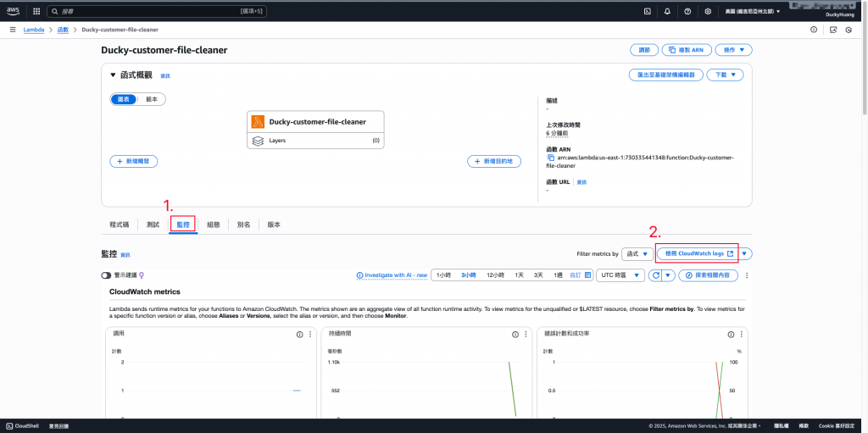Switch to the 組態 tab
Image resolution: width=868 pixels, height=433 pixels.
coord(213,225)
